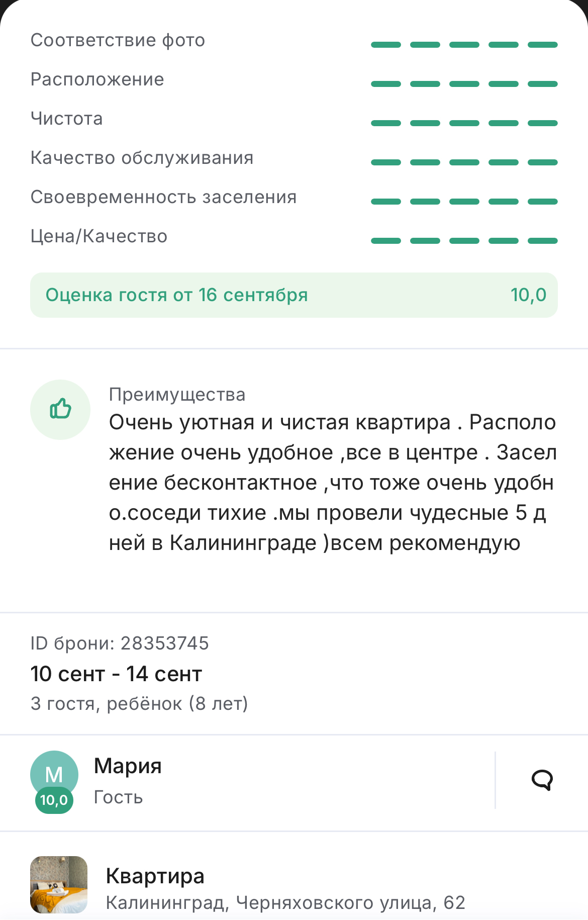Screen dimensions: 588x920
Task: Tap the 10,0 score in green banner
Action: 528,295
